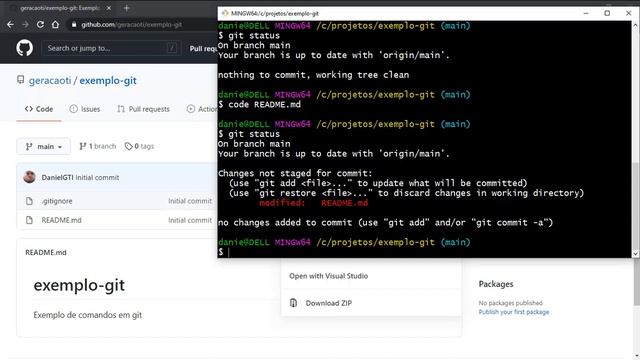
Task: Open the exemplo-git repository link
Action: click(108, 80)
